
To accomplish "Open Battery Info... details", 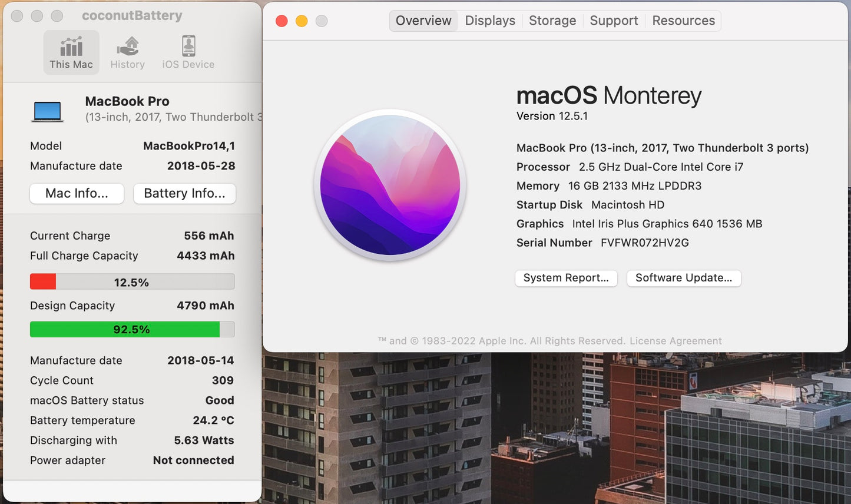I will (184, 193).
